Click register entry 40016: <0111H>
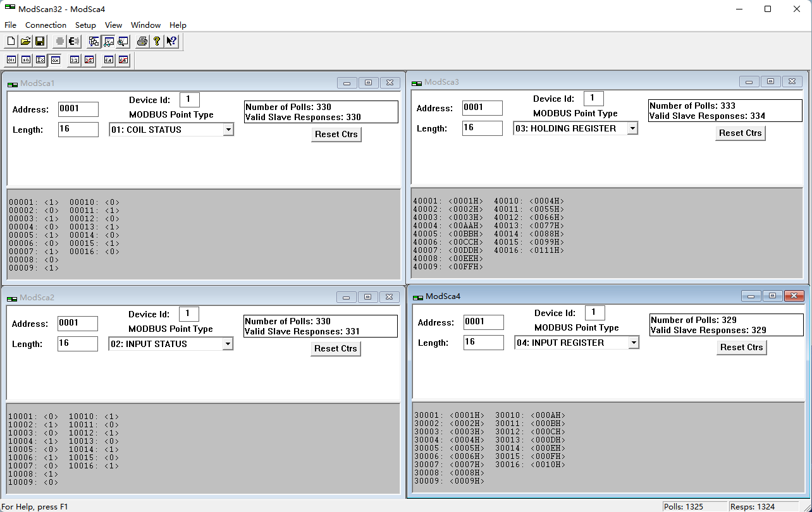Screen dimensions: 812x512 [529, 250]
